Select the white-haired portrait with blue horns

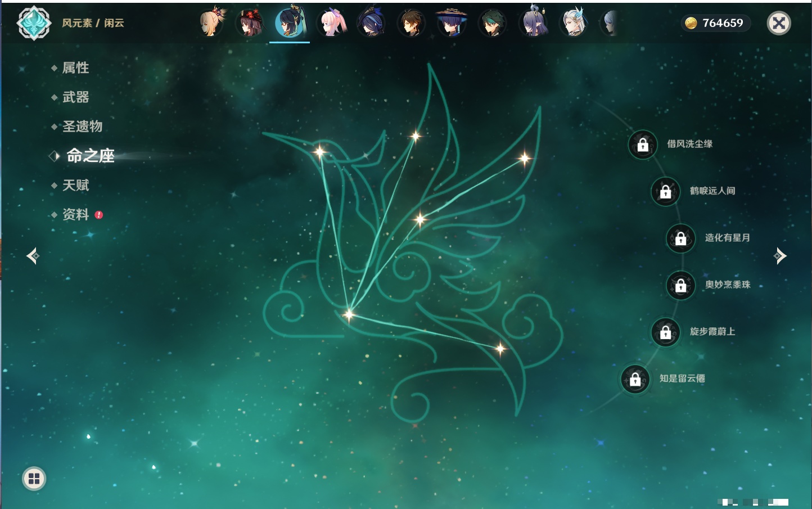[x=574, y=23]
